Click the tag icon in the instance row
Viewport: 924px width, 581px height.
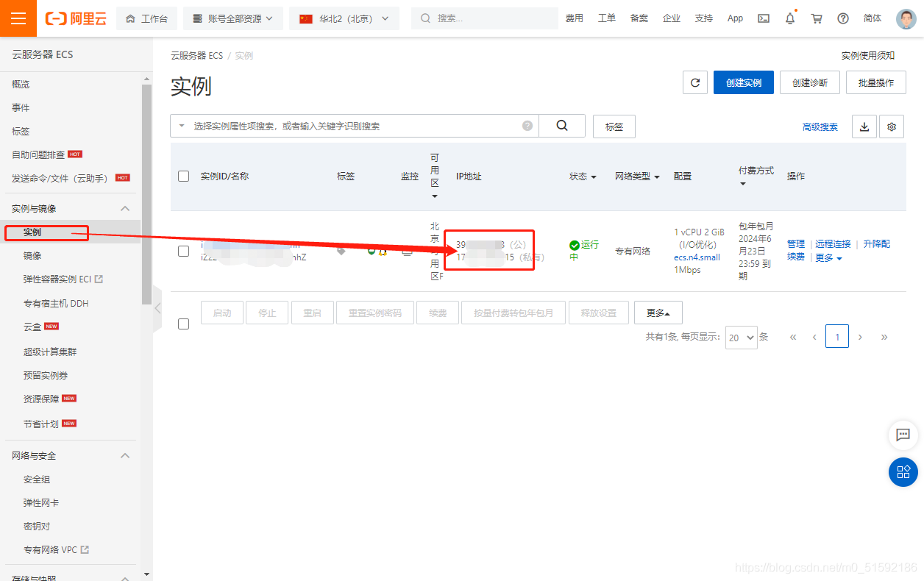click(x=341, y=251)
